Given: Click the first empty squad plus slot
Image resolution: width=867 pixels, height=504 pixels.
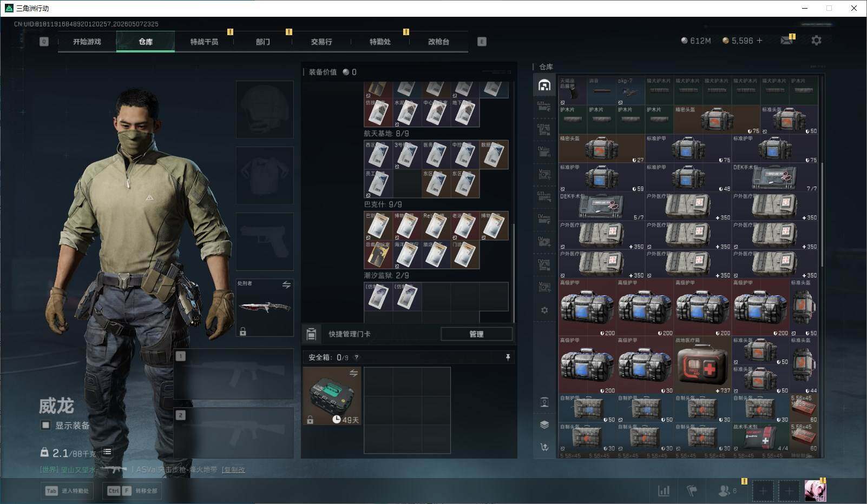Looking at the screenshot, I should point(763,491).
